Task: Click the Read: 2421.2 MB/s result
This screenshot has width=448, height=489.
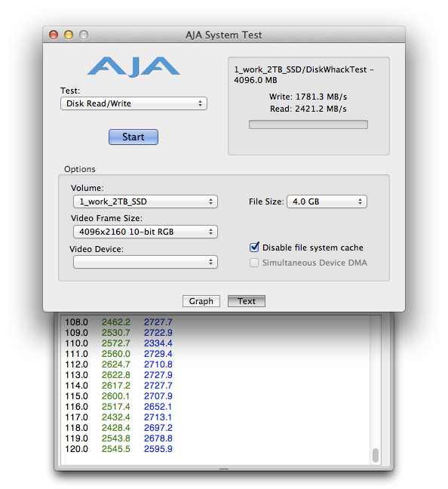Action: click(x=308, y=109)
